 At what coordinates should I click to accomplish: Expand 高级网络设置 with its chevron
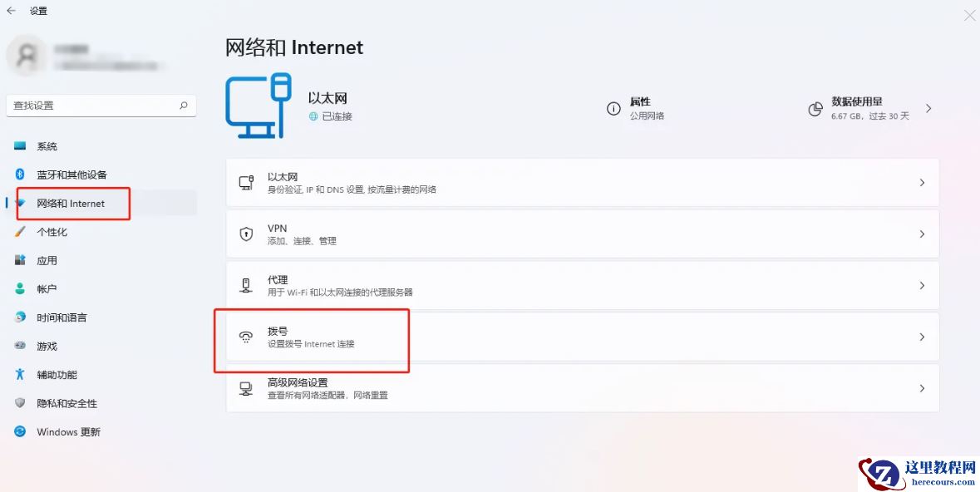[x=922, y=387]
